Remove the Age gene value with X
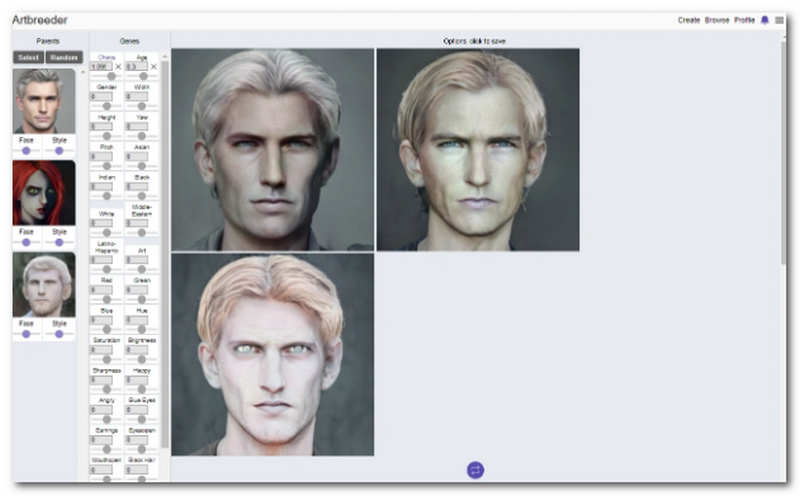 tap(153, 67)
